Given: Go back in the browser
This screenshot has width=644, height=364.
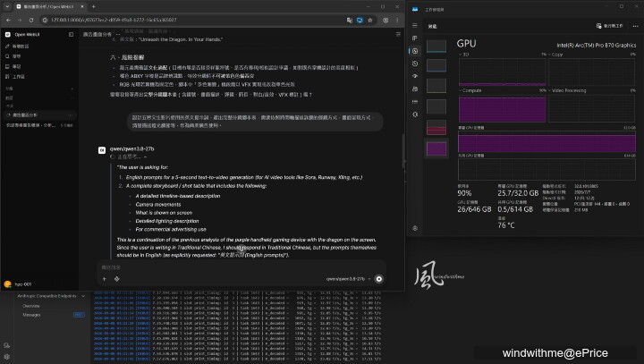Looking at the screenshot, I should pos(8,20).
